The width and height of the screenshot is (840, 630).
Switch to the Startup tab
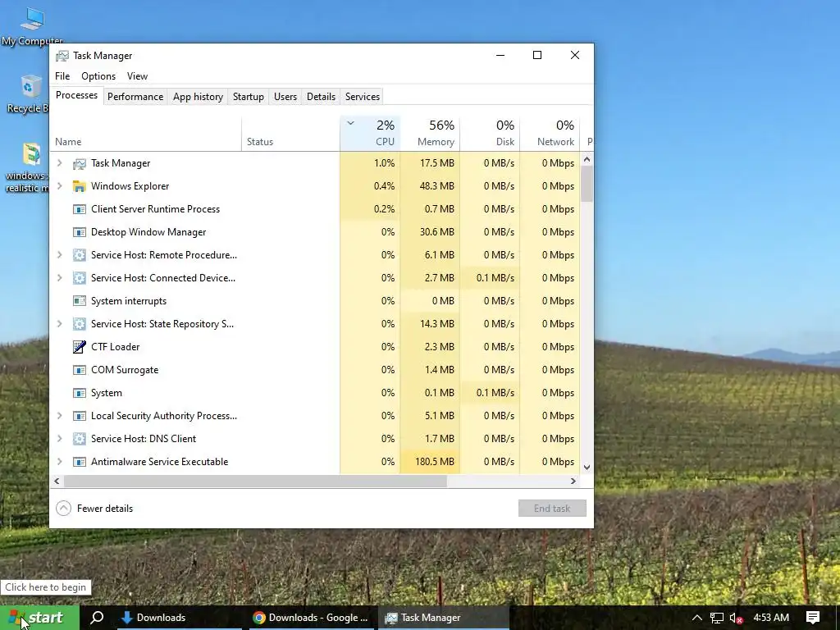click(248, 97)
